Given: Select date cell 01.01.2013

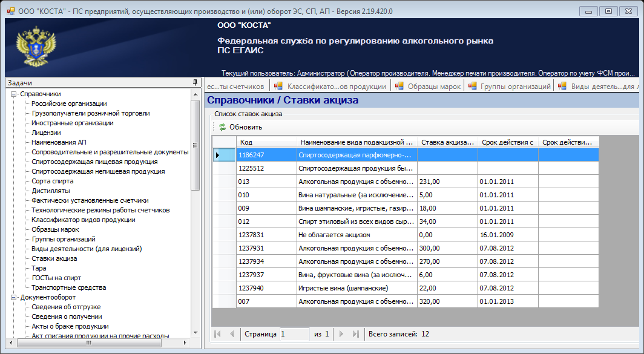Looking at the screenshot, I should (x=508, y=301).
